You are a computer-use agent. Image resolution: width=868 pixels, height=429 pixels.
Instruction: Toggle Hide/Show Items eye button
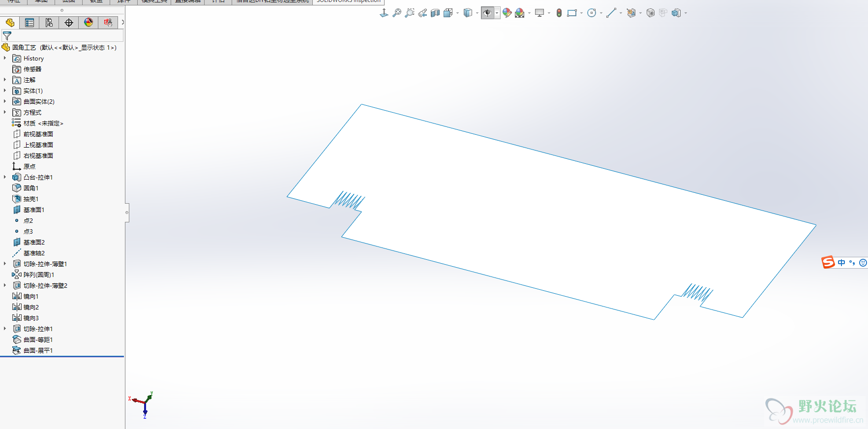[x=487, y=13]
